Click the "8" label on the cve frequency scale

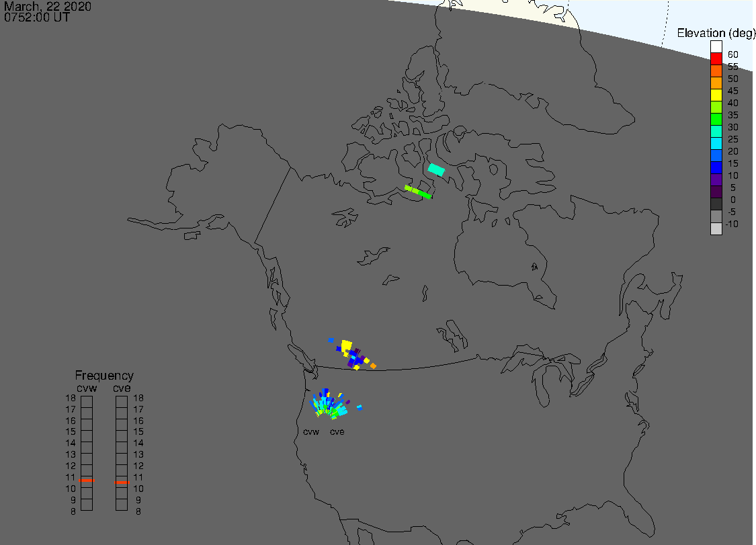(138, 511)
